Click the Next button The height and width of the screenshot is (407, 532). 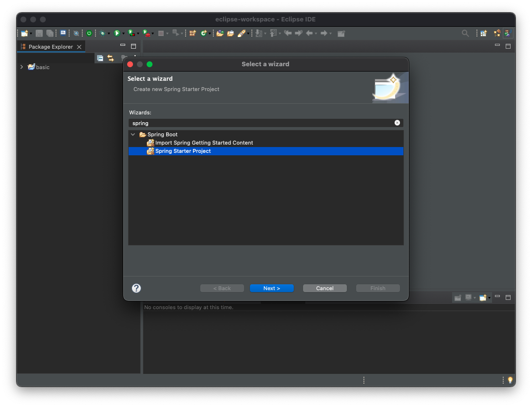[x=272, y=288]
